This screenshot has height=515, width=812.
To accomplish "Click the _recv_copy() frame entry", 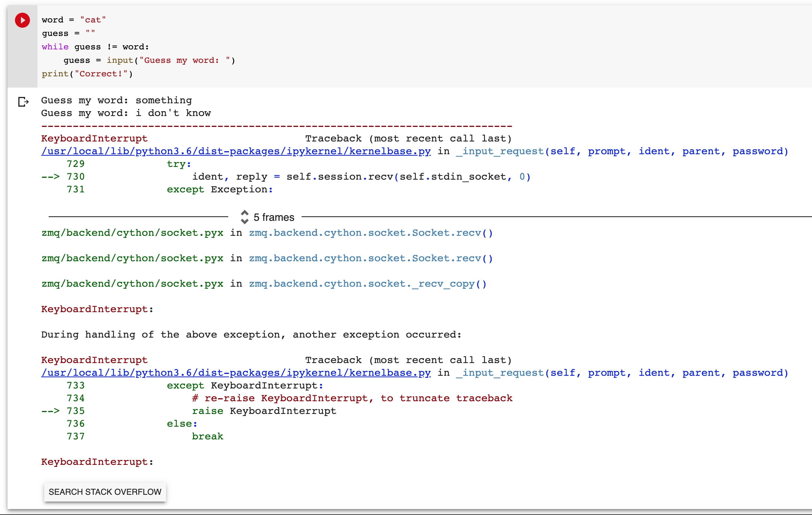I will (x=367, y=284).
